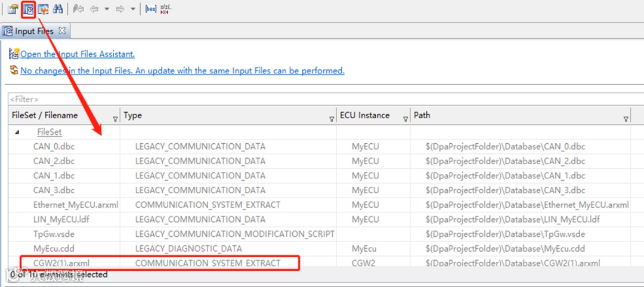Viewport: 644px width, 287px height.
Task: Click into the Filter text field
Action: pos(179,99)
